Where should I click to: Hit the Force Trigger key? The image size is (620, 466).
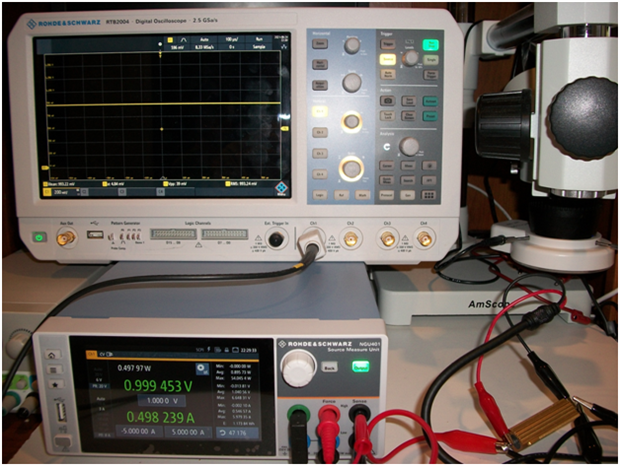(431, 74)
